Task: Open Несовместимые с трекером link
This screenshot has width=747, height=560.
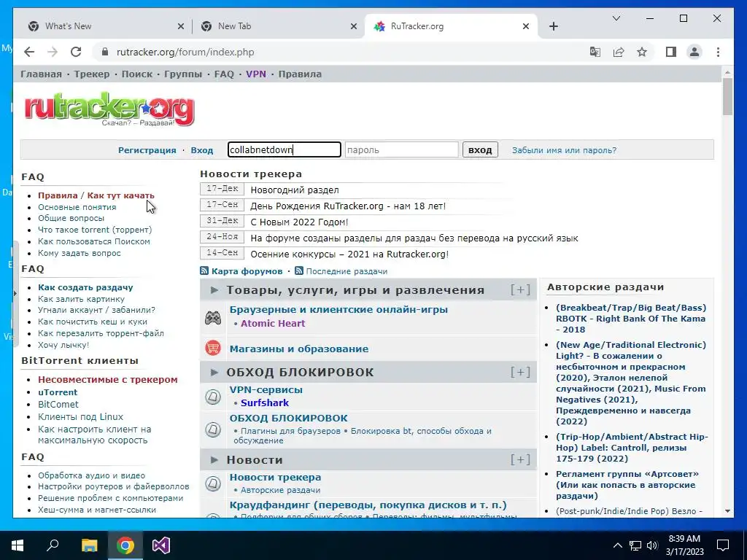Action: 108,379
